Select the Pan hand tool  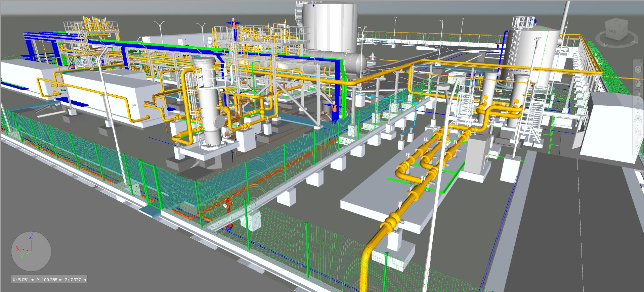[638, 84]
